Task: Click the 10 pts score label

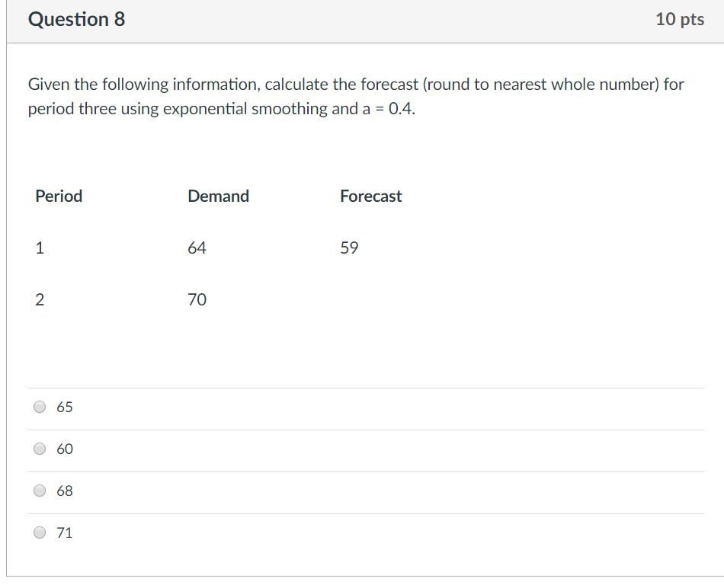Action: [679, 20]
